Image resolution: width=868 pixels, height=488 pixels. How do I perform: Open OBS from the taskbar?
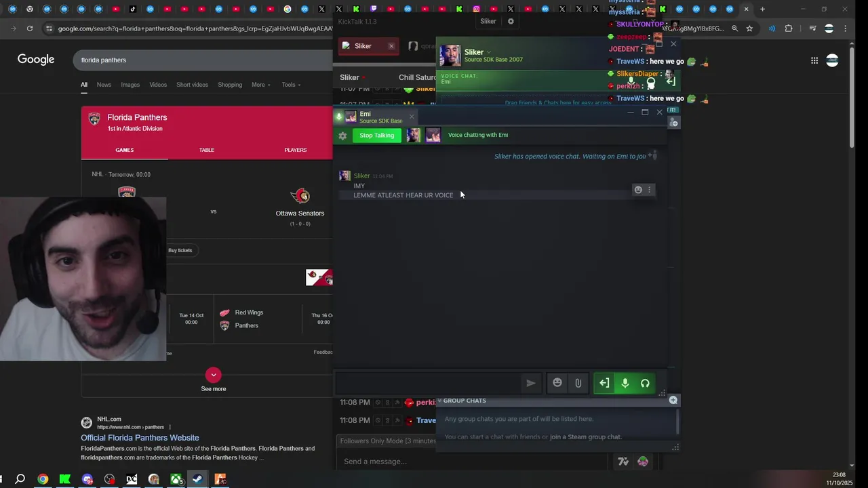109,479
